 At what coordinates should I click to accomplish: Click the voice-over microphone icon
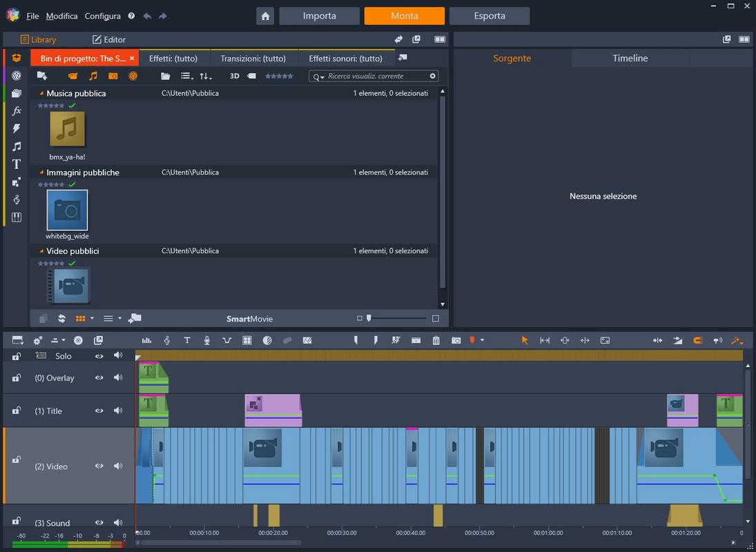point(207,341)
